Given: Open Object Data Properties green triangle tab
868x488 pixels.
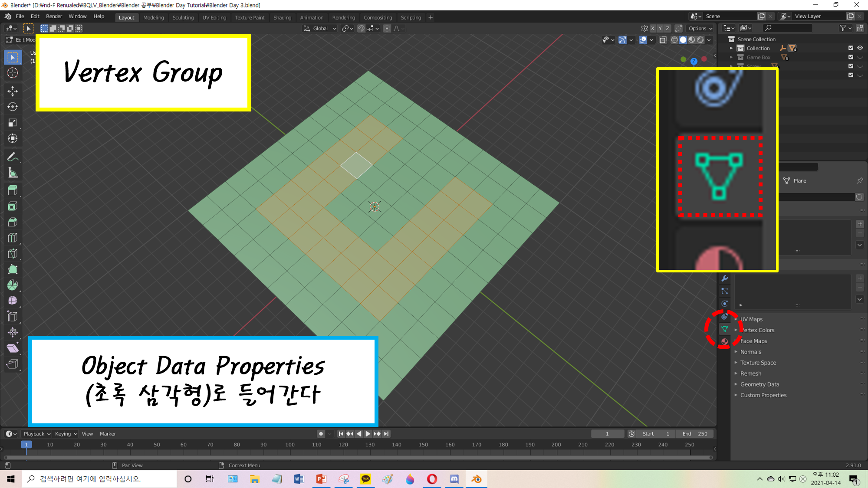Looking at the screenshot, I should pyautogui.click(x=724, y=329).
